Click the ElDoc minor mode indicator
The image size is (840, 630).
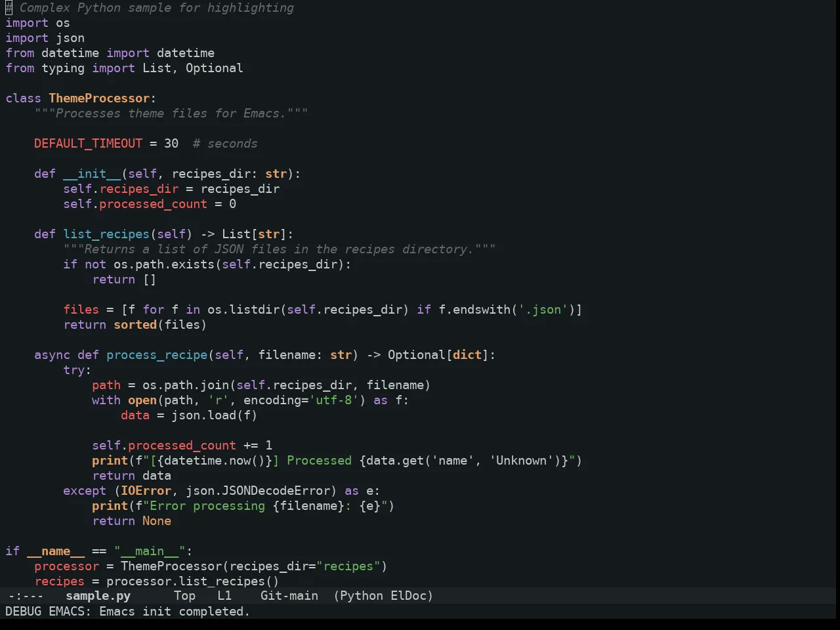click(408, 596)
